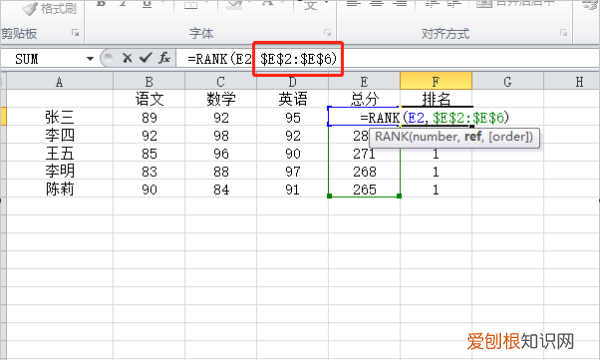This screenshot has height=360, width=600.
Task: Click 张三's 数学 score 92
Action: coord(221,117)
